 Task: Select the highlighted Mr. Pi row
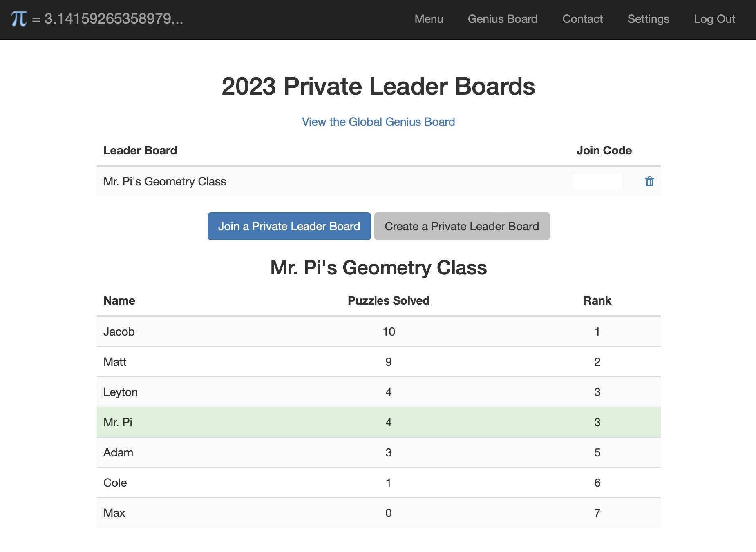379,422
